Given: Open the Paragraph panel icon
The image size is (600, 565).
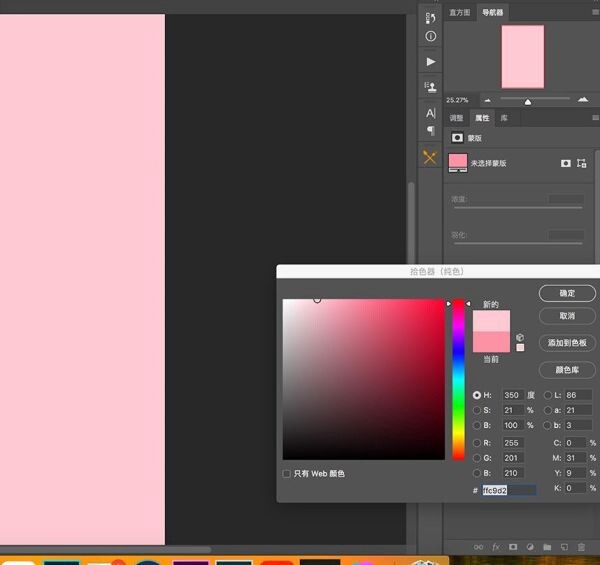Looking at the screenshot, I should pos(430,131).
